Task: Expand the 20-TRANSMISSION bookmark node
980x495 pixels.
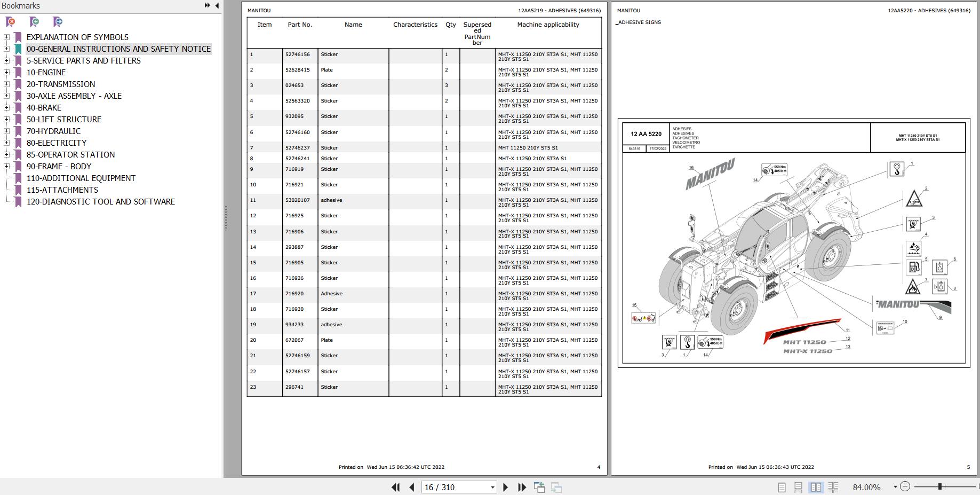Action: click(x=6, y=84)
